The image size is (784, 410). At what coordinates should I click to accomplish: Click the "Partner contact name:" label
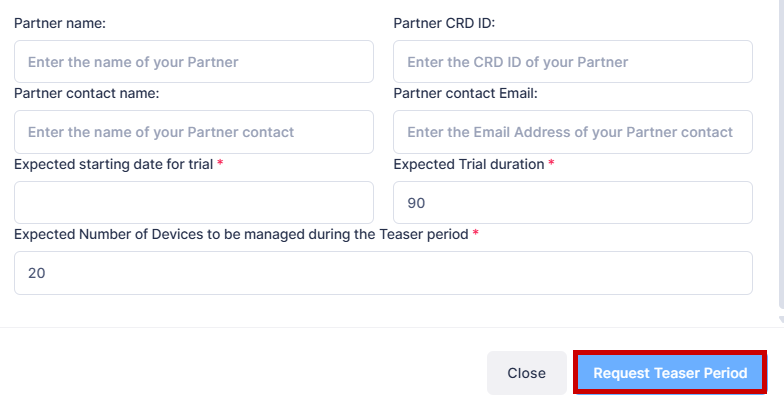click(87, 94)
